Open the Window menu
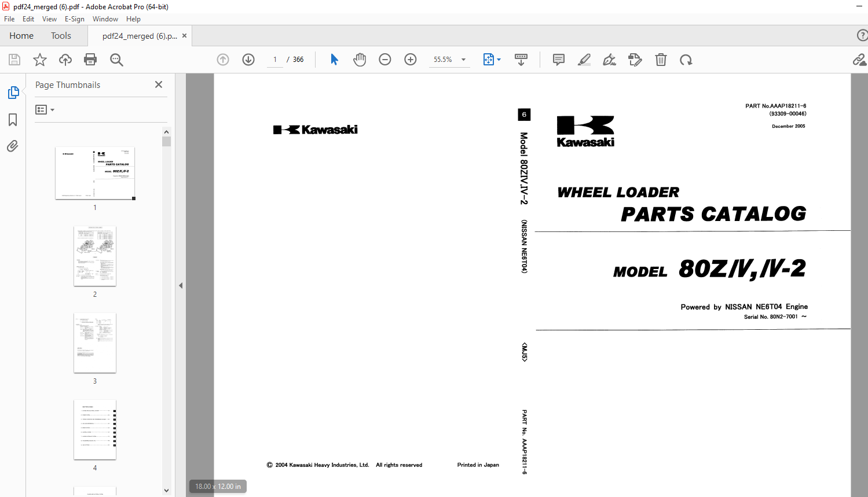 click(x=105, y=19)
